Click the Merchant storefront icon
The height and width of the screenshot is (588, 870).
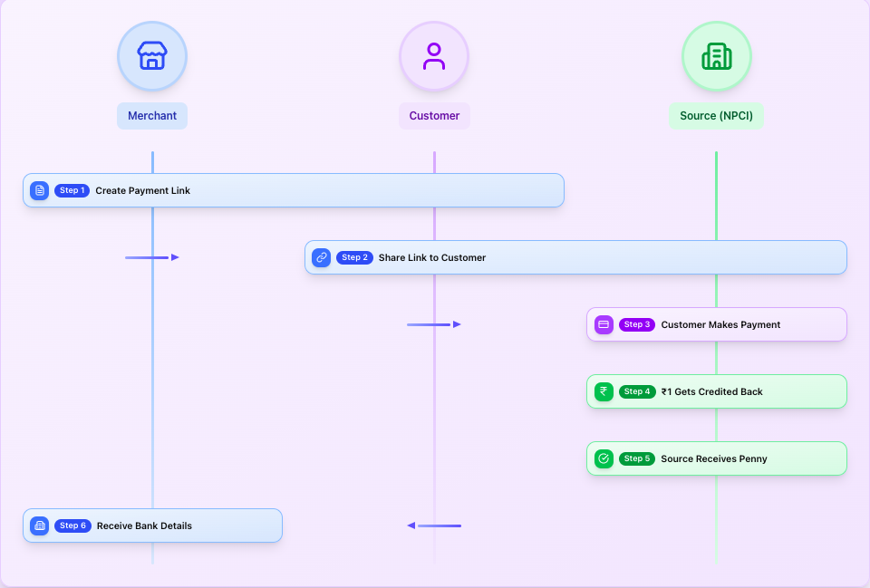[x=151, y=55]
